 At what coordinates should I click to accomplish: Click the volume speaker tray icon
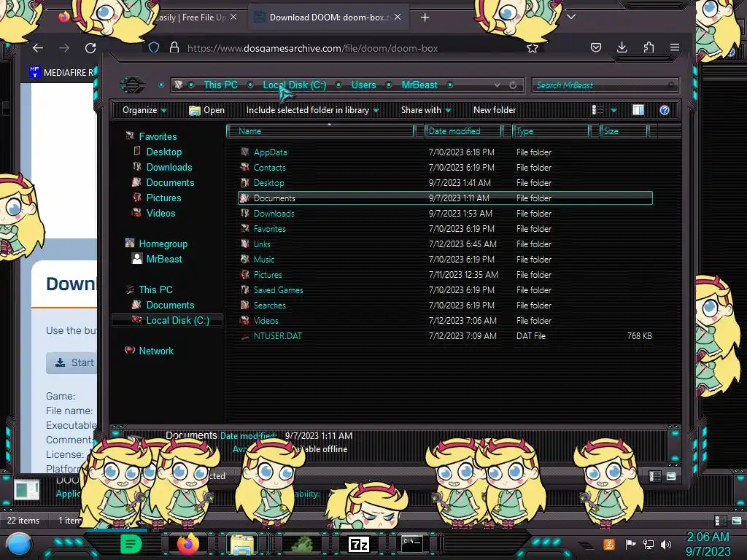tap(666, 544)
